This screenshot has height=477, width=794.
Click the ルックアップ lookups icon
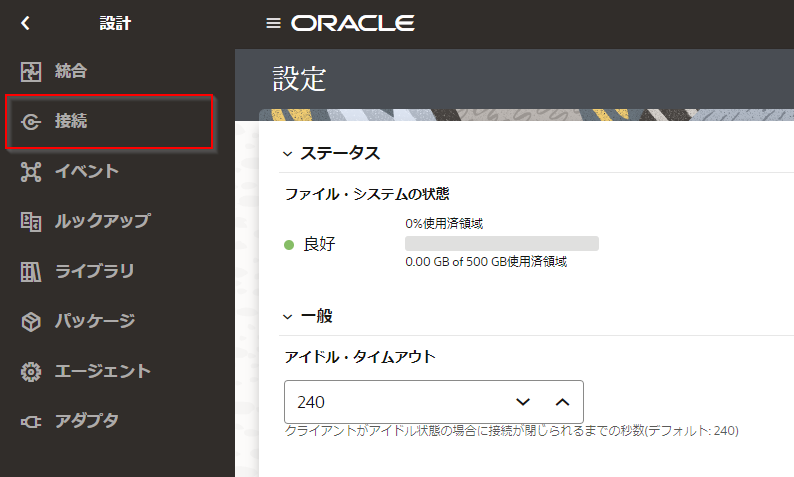pos(31,221)
